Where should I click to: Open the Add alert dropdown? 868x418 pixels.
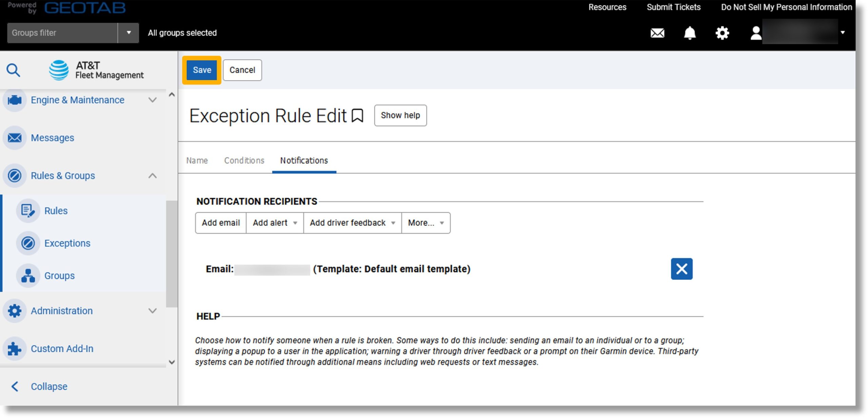[275, 223]
